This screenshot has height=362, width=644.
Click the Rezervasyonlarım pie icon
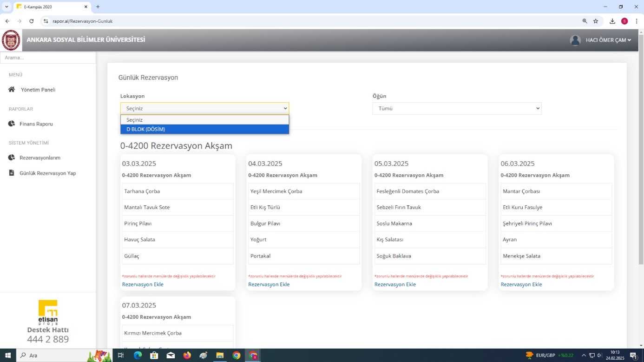pyautogui.click(x=12, y=158)
